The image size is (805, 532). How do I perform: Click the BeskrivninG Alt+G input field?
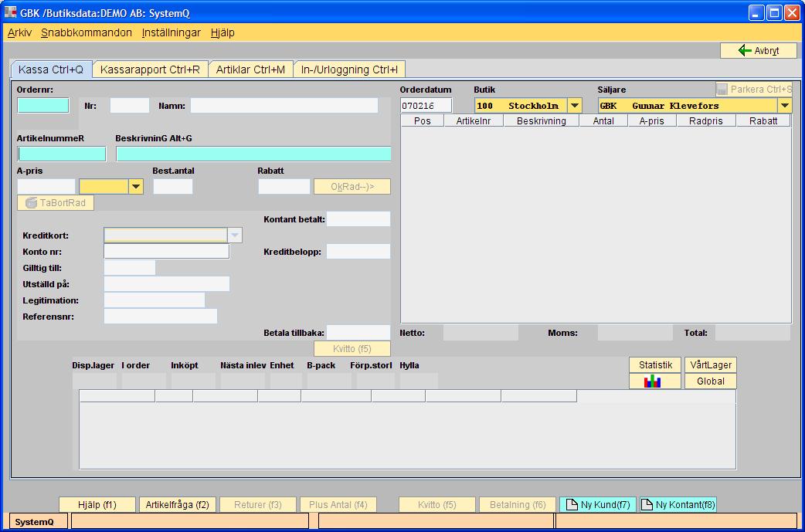(x=253, y=154)
